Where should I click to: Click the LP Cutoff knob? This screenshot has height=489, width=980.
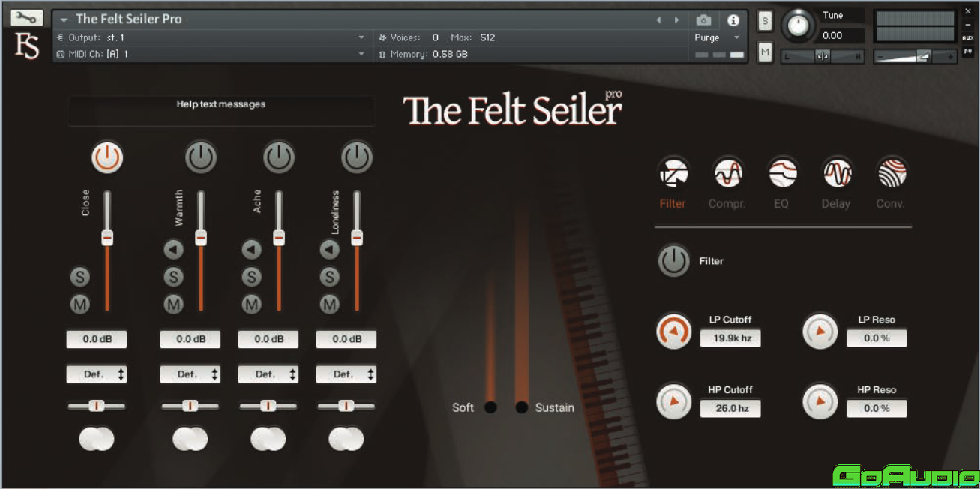(674, 331)
